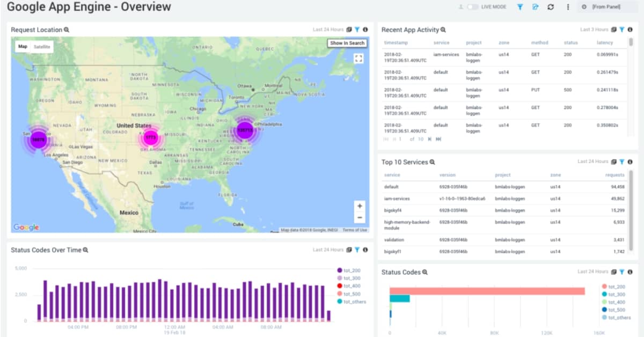Image resolution: width=644 pixels, height=337 pixels.
Task: Open the Last 3 Hours time range
Action: click(x=594, y=30)
